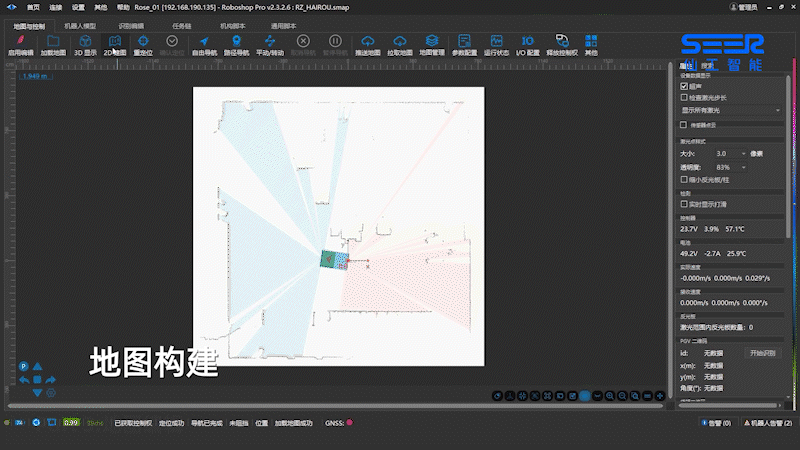Screen dimensions: 800x450
Task: Open 参数配置 (parameter config) icon
Action: point(464,45)
